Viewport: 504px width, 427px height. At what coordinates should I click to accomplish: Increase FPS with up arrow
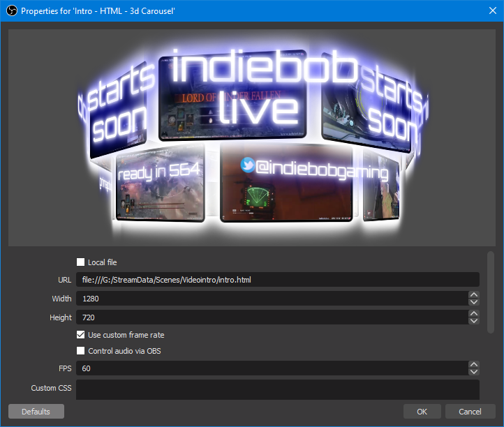pos(474,365)
